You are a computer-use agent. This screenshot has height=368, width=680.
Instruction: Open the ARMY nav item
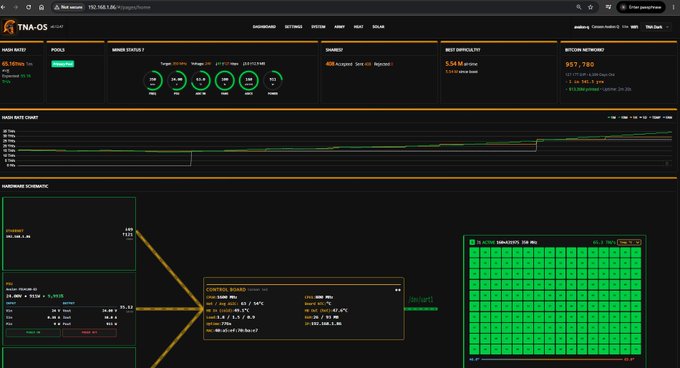(x=340, y=27)
